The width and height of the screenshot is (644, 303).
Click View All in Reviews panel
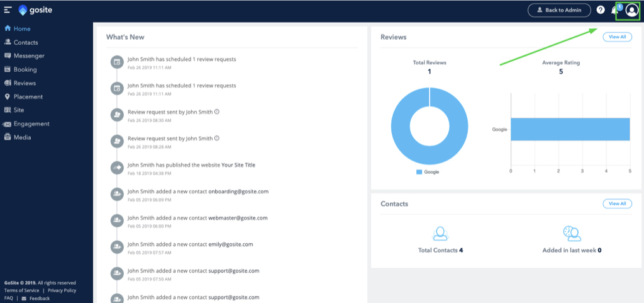click(x=617, y=37)
